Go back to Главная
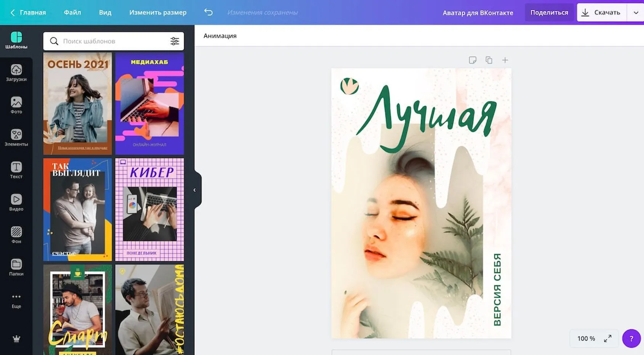This screenshot has width=644, height=355. pos(28,13)
